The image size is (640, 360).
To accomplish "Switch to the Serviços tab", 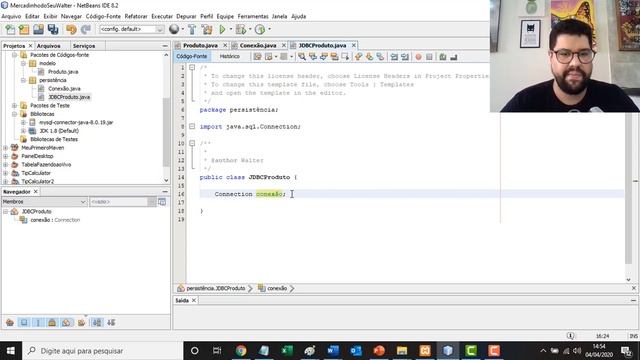I will click(x=84, y=46).
